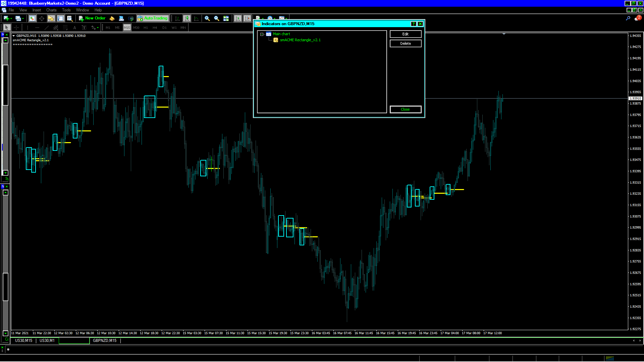Open the new chart dropdown arrow

[11, 18]
